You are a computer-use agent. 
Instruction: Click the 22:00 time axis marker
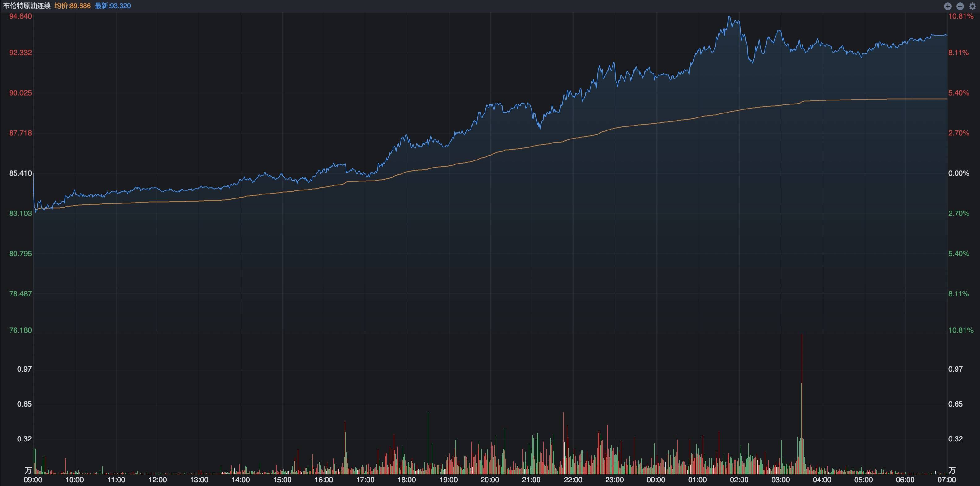coord(573,480)
